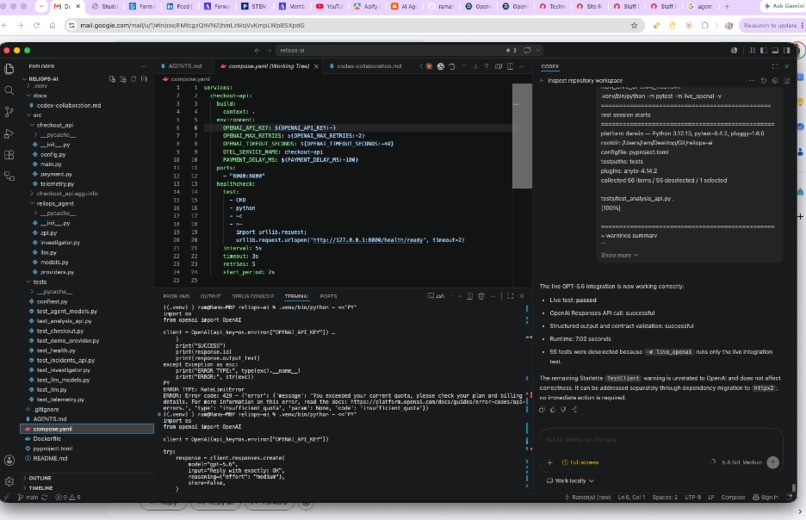Screen dimensions: 806x520
Task: Click the thumbs down icon under response
Action: [563, 410]
